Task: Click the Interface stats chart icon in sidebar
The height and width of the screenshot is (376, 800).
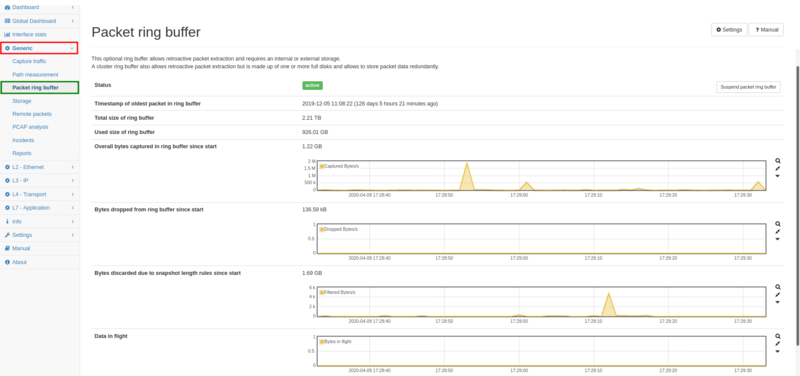Action: 7,34
